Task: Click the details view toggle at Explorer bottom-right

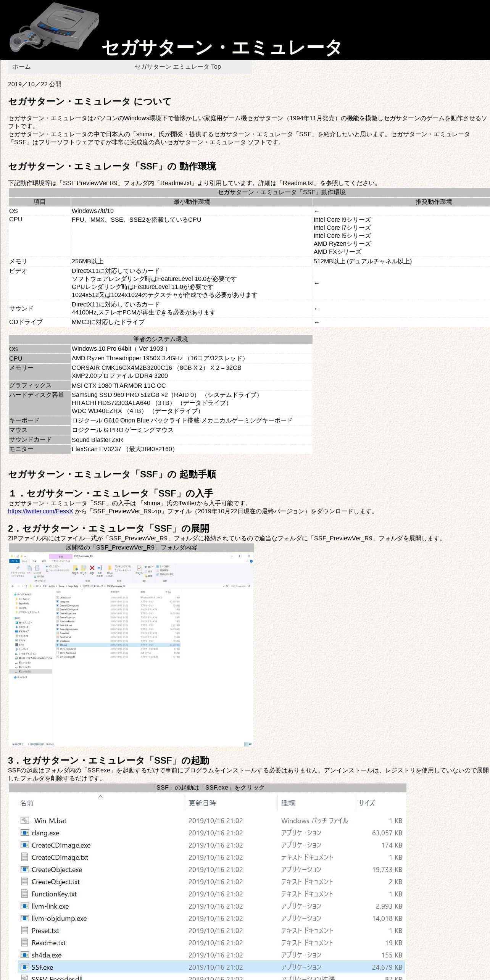Action: click(x=246, y=744)
